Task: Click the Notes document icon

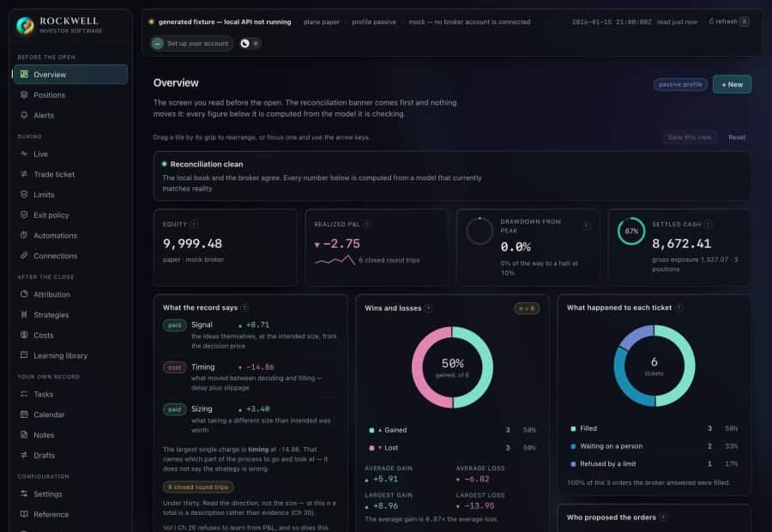Action: pyautogui.click(x=24, y=434)
